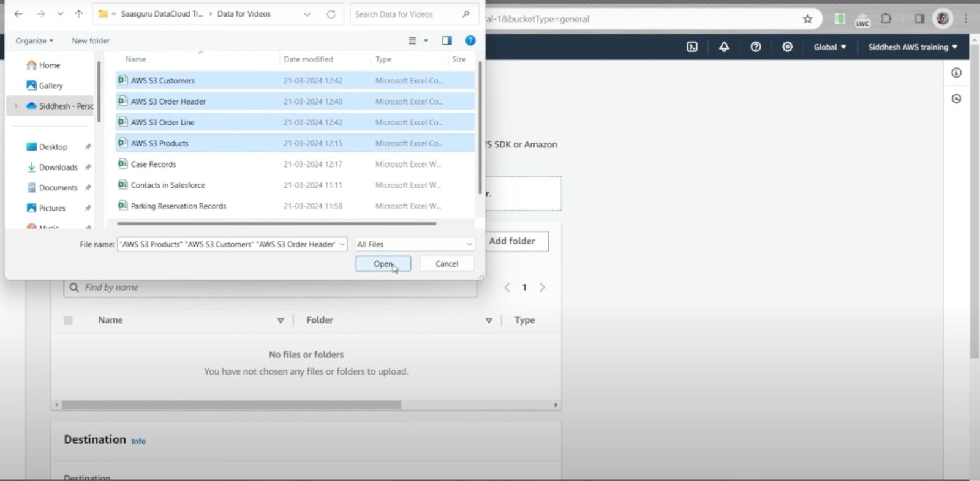980x481 pixels.
Task: Go to previous page of files
Action: tap(507, 288)
